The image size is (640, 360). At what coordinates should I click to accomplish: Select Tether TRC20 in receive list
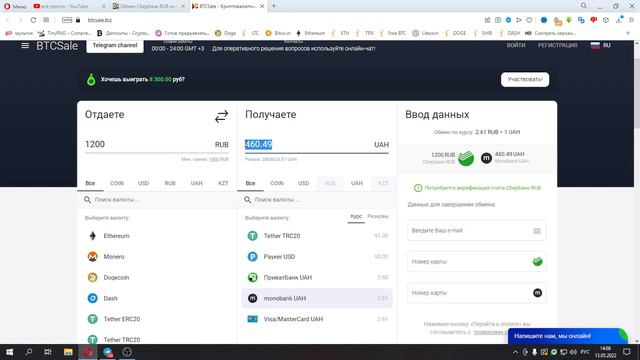pos(317,236)
